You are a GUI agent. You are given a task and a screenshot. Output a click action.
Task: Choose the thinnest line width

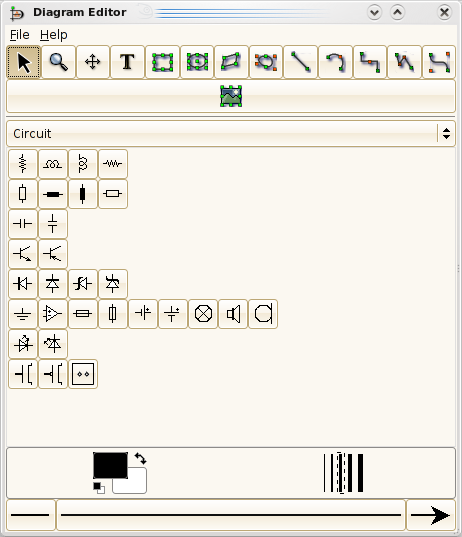(324, 473)
